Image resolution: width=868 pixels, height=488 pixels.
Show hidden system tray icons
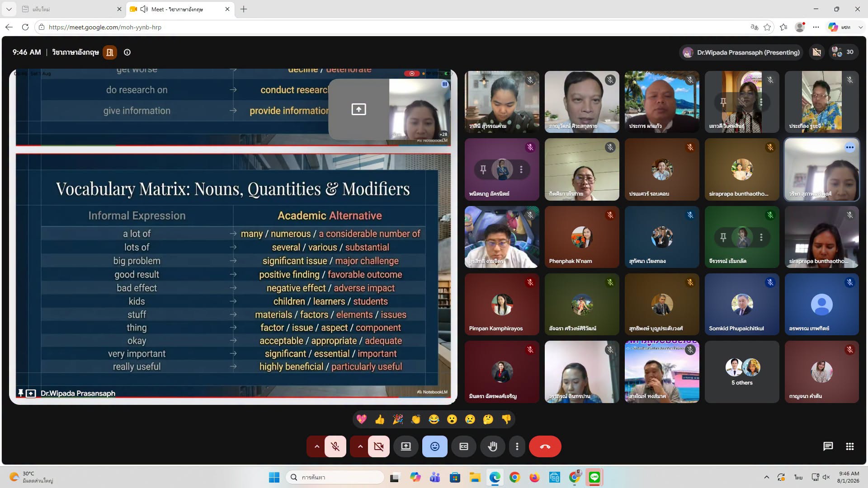click(766, 477)
